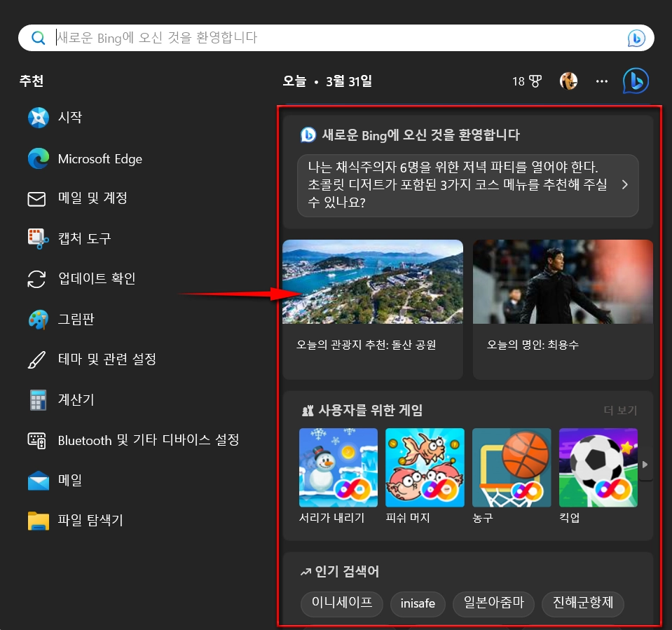This screenshot has height=630, width=672.
Task: Click the right arrow in the games carousel
Action: click(x=645, y=464)
